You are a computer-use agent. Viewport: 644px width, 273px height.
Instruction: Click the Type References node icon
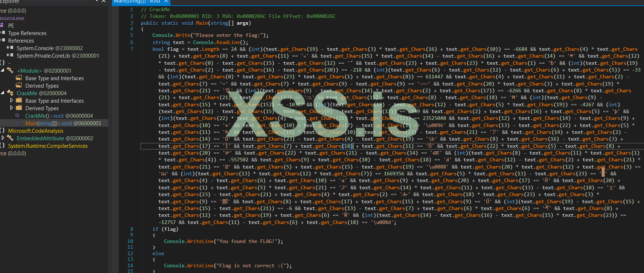click(x=3, y=33)
